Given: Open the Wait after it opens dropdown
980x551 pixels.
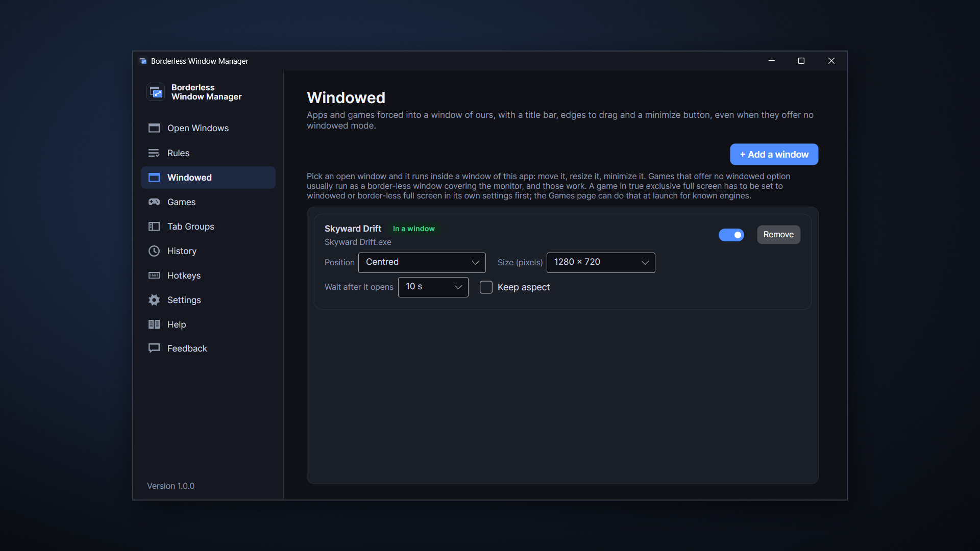Looking at the screenshot, I should [x=433, y=287].
